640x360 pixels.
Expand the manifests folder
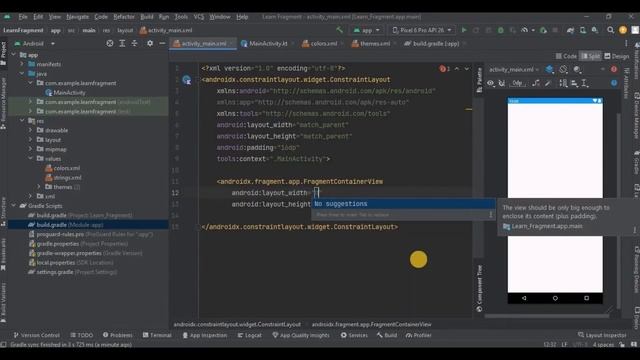tap(22, 64)
